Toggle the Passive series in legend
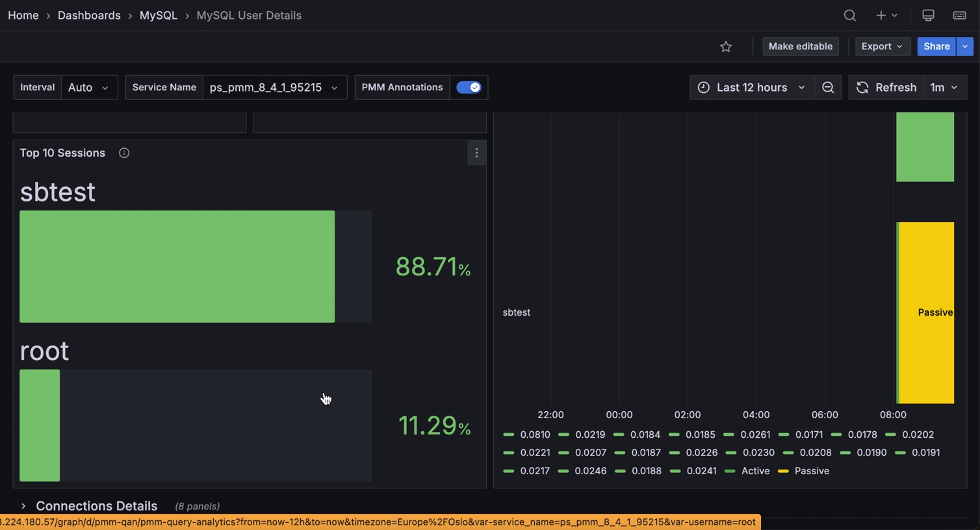This screenshot has width=980, height=530. click(811, 471)
